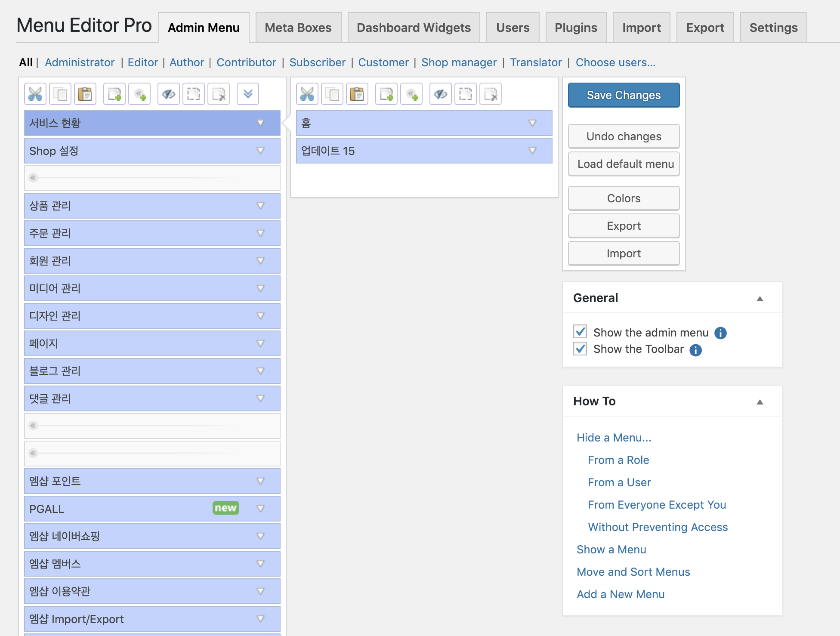The image size is (840, 636).
Task: Uncheck Show the Toolbar checkbox
Action: [x=580, y=349]
